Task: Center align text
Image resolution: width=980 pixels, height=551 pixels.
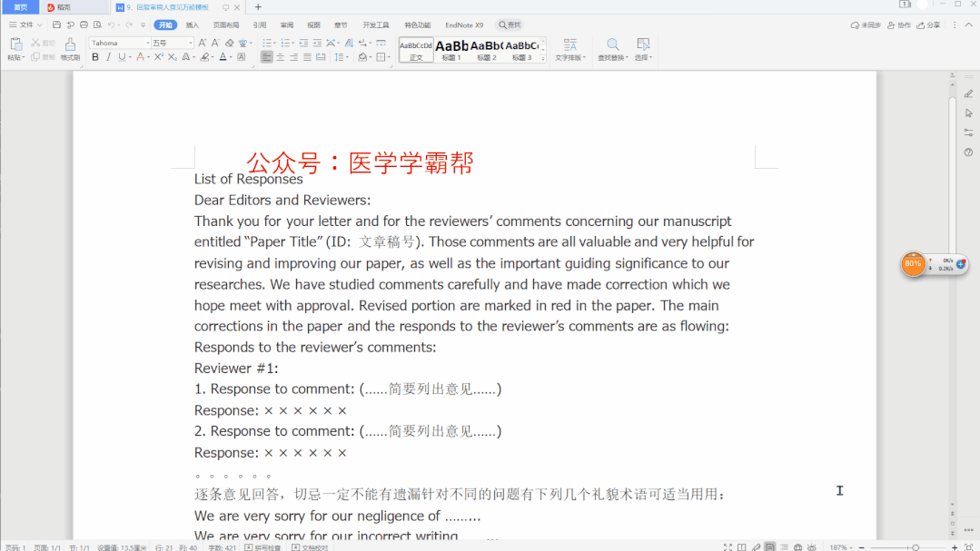Action: click(x=281, y=57)
